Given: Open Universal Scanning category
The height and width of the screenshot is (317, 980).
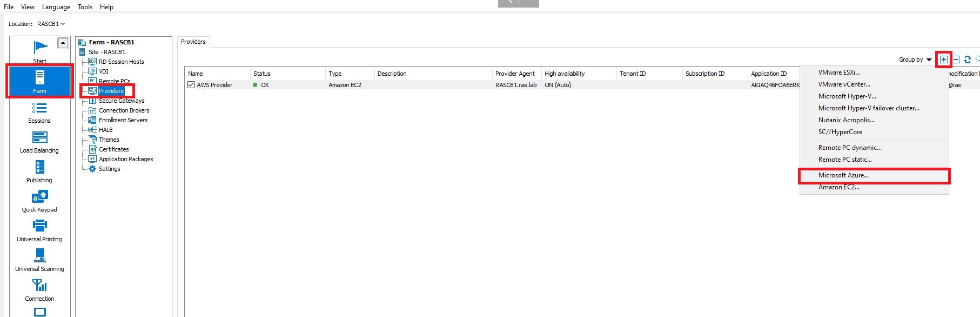Looking at the screenshot, I should (x=39, y=260).
